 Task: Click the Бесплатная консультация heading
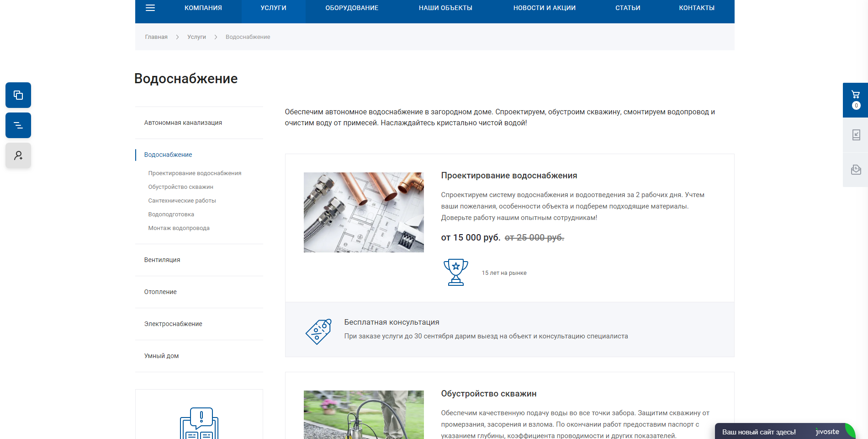pos(392,322)
